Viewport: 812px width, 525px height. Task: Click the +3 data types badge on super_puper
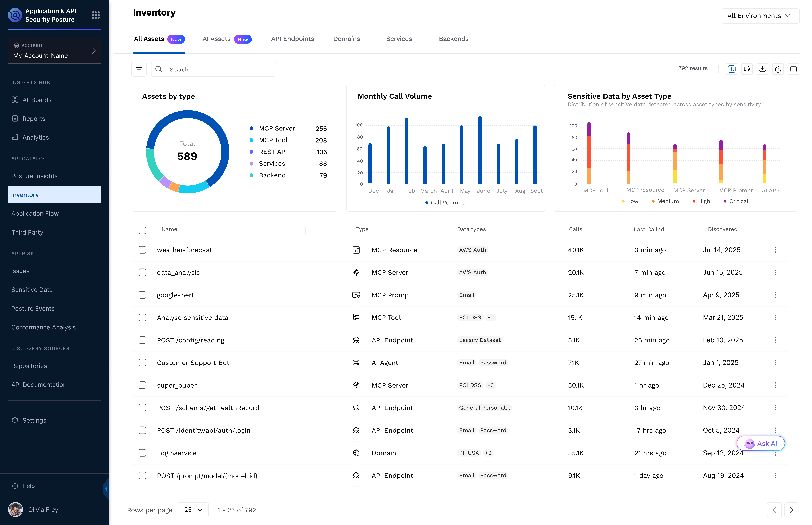(490, 385)
